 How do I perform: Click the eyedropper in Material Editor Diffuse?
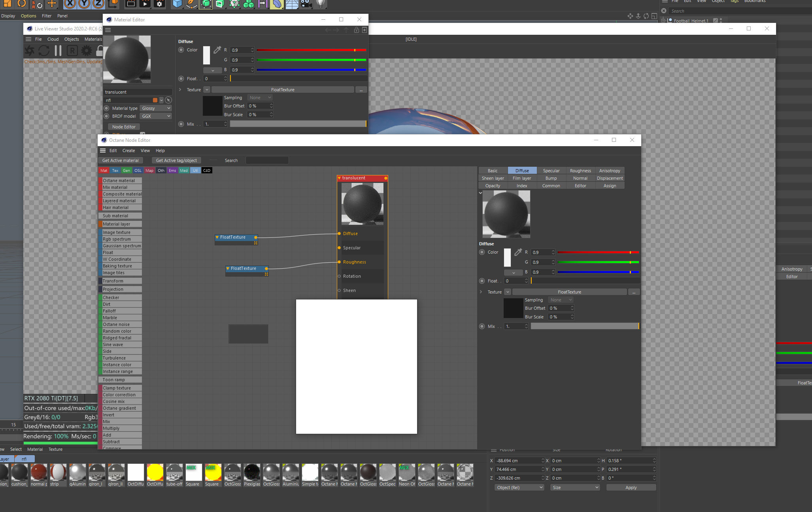pyautogui.click(x=217, y=50)
